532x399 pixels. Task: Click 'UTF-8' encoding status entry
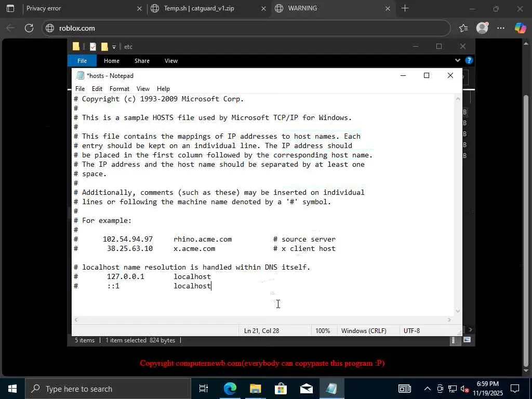[411, 330]
